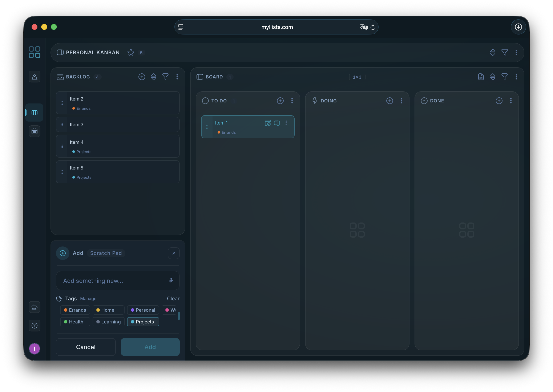The height and width of the screenshot is (392, 553).
Task: Click the coffee support icon in the sidebar
Action: (35, 307)
